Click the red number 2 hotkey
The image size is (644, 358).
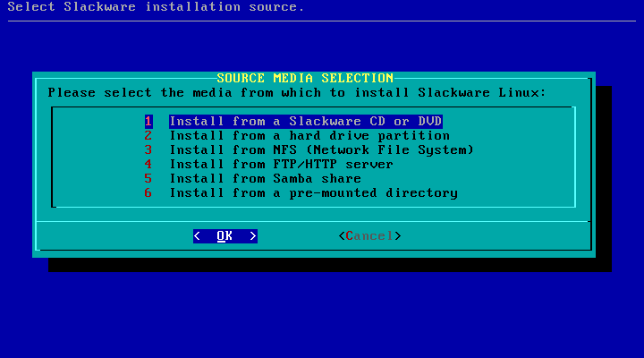pyautogui.click(x=148, y=136)
